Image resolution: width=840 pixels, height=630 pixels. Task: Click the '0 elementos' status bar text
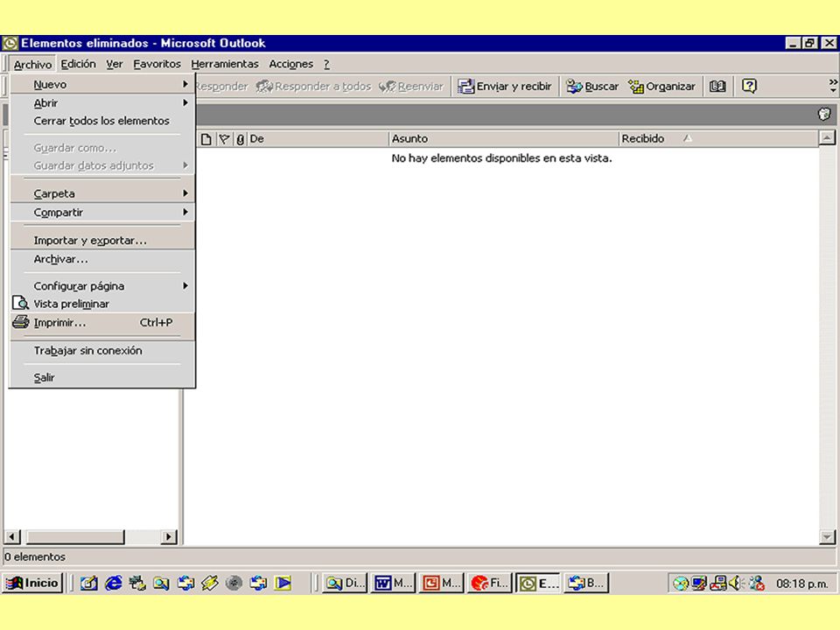point(35,557)
